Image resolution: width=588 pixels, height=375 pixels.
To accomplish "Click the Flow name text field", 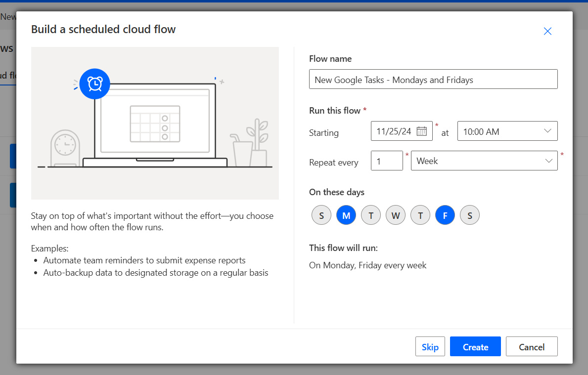I will pos(433,80).
